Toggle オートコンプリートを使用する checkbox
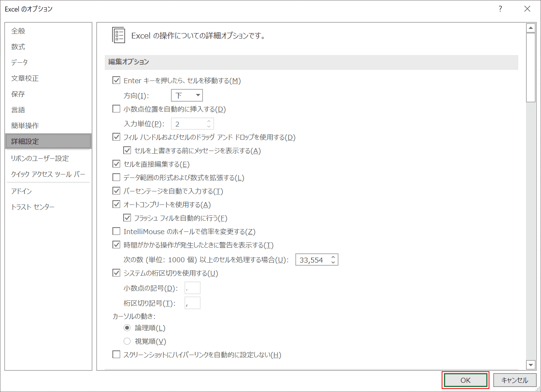This screenshot has height=392, width=541. pyautogui.click(x=116, y=204)
